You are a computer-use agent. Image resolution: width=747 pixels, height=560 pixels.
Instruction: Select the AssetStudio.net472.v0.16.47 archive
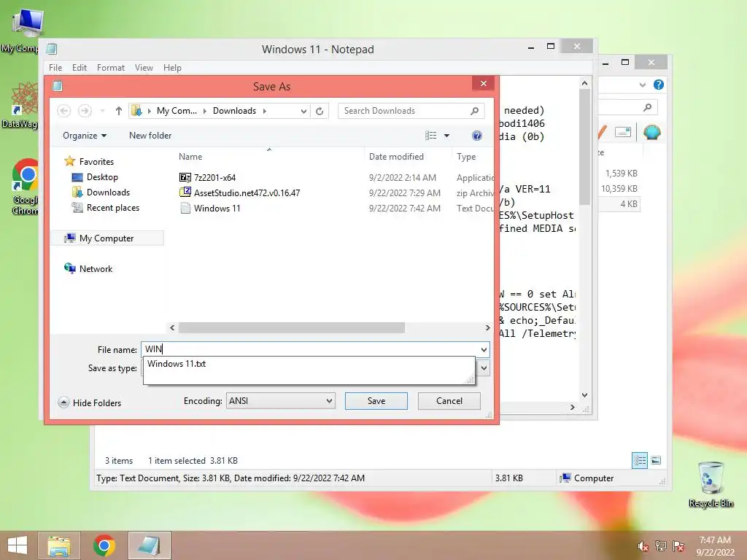240,192
